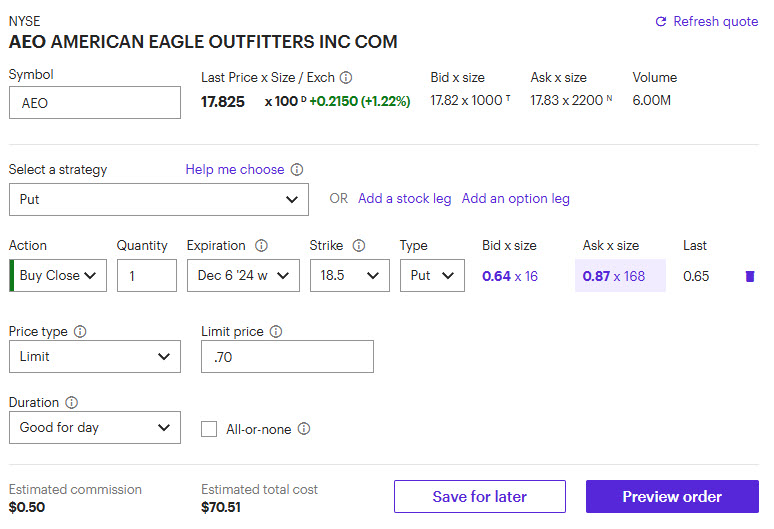Click the Limit price input field
774x529 pixels.
[x=288, y=357]
